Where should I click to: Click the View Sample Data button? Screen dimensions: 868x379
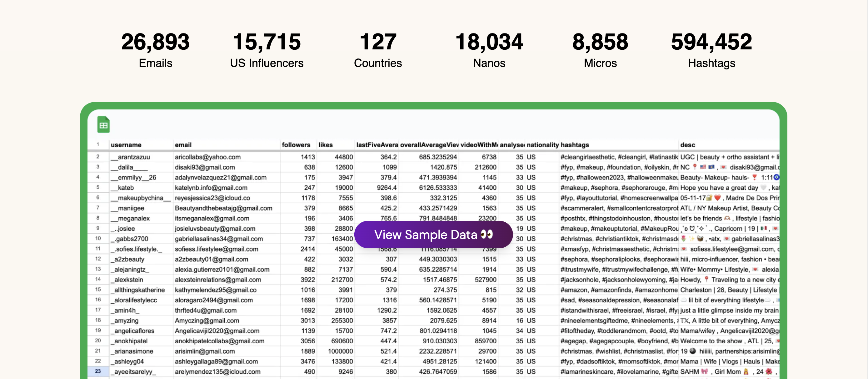(433, 235)
